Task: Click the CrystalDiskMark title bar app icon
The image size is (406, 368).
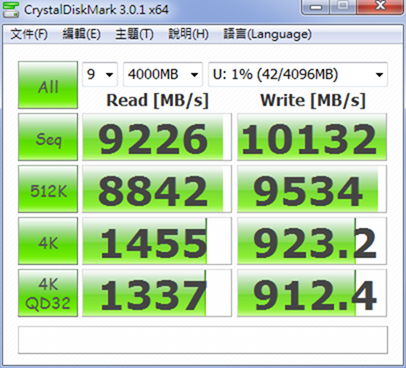Action: point(11,9)
